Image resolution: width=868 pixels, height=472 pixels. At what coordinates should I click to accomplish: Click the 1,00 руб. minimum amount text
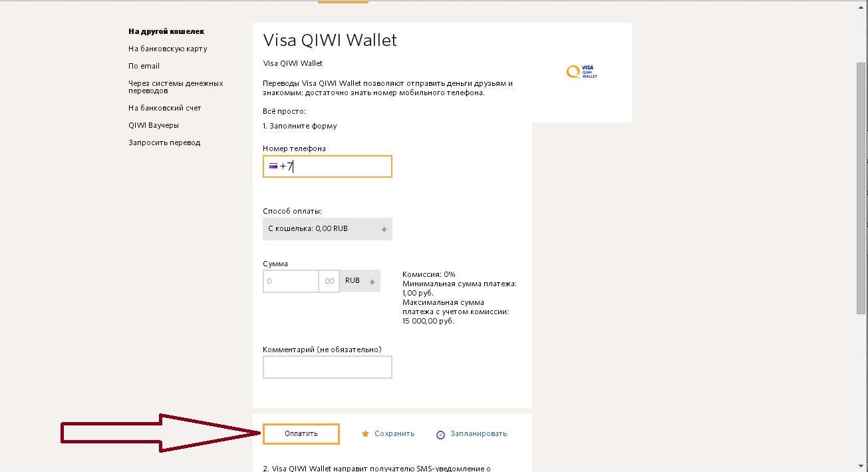click(x=418, y=293)
